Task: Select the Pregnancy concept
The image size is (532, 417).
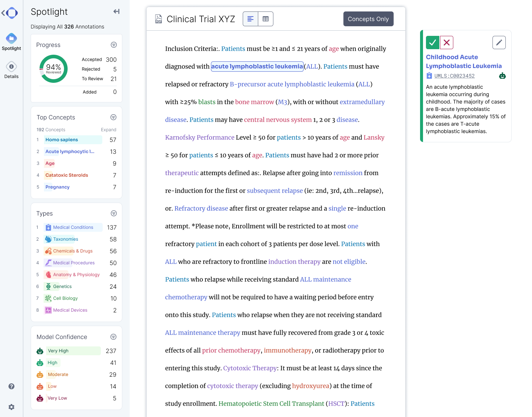Action: coord(58,187)
